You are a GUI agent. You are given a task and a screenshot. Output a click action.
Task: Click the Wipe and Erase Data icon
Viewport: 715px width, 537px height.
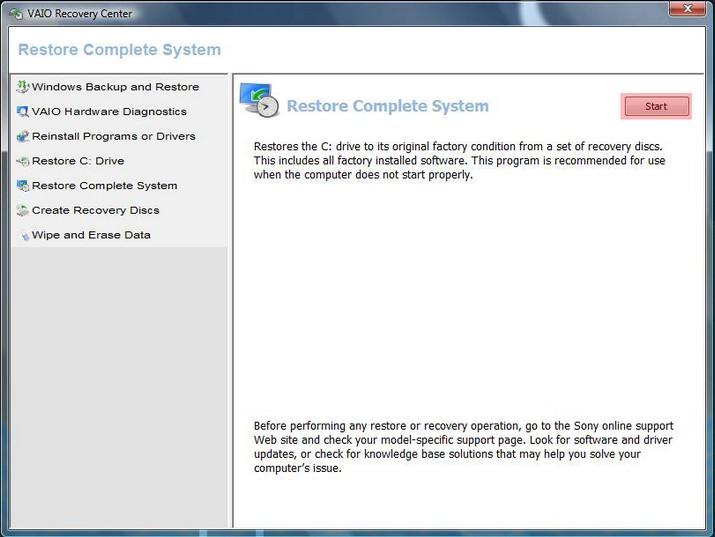(x=24, y=236)
